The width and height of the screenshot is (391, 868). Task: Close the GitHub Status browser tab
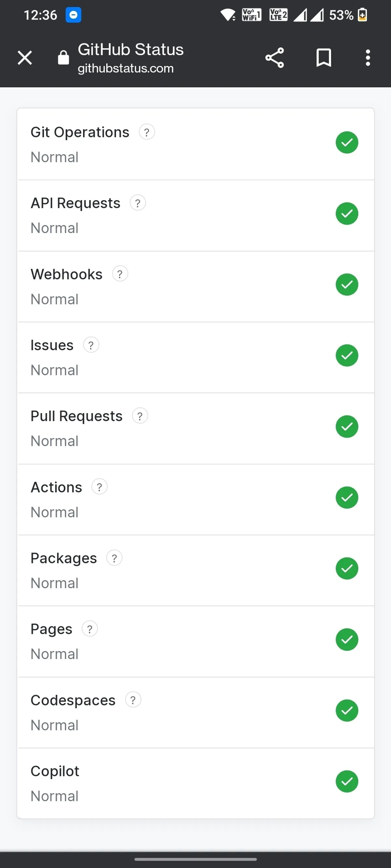[25, 58]
